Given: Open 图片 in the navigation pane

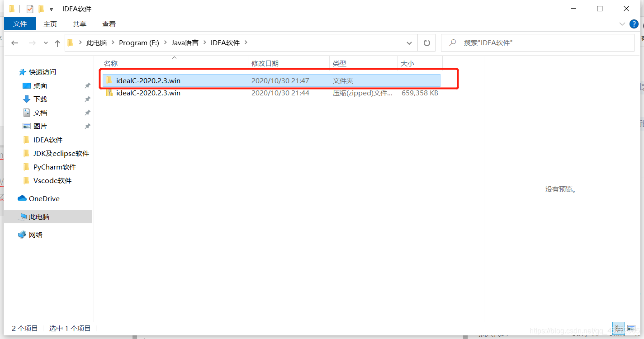Looking at the screenshot, I should 40,126.
